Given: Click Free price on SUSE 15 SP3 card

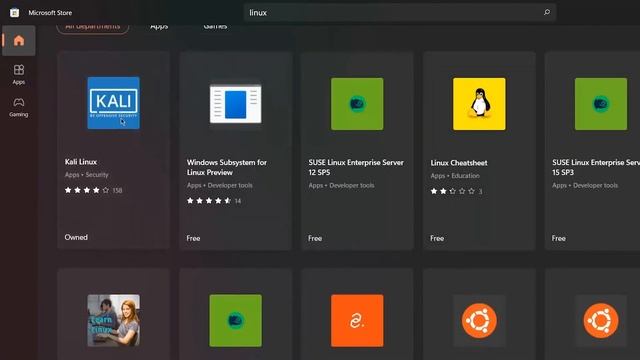Looking at the screenshot, I should pos(558,238).
